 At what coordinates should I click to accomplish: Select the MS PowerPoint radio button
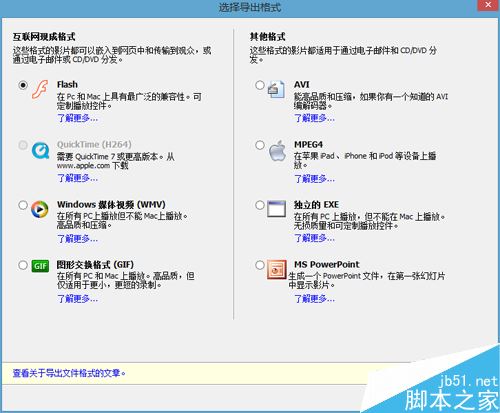point(260,265)
